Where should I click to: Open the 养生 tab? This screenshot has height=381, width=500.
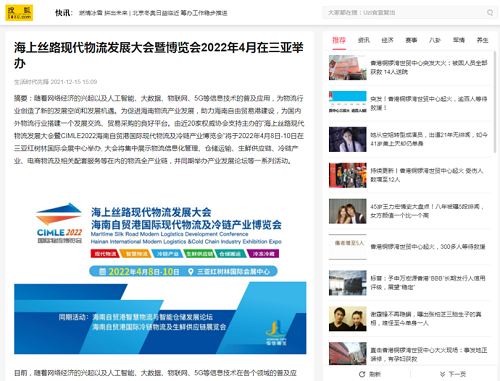tap(482, 40)
